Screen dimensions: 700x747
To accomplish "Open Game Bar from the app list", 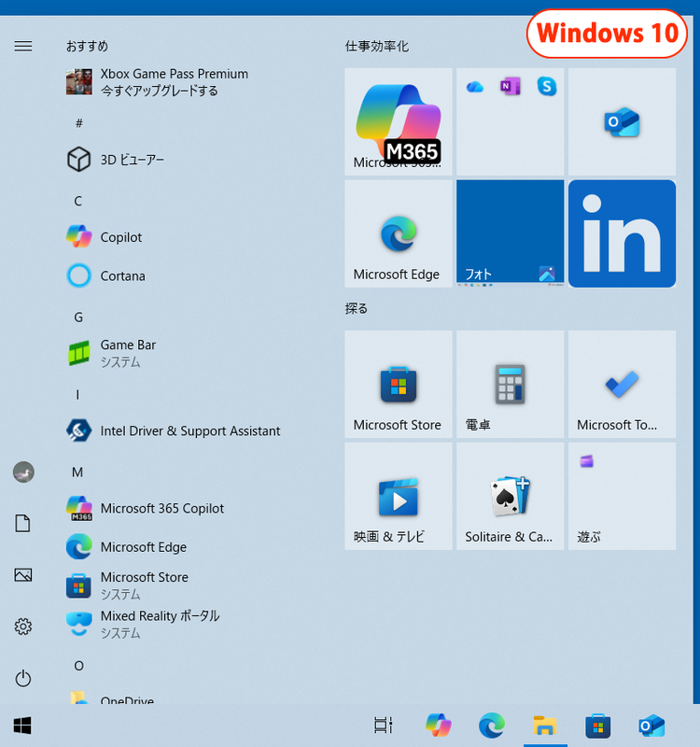I will click(111, 353).
